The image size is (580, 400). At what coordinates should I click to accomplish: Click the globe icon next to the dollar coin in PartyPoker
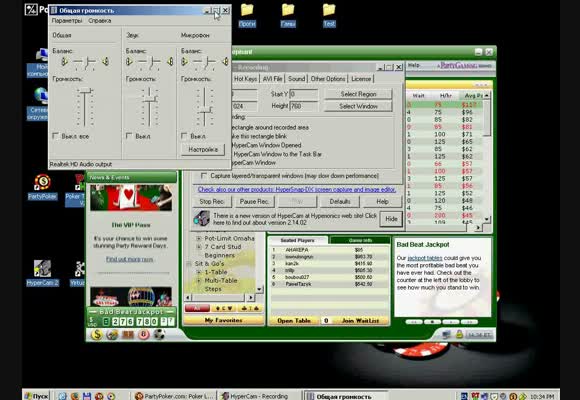click(x=112, y=334)
